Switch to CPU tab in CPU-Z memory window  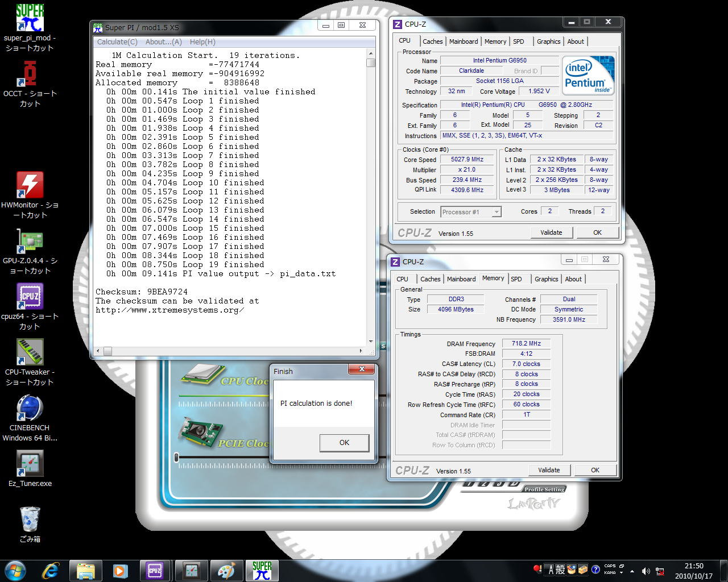[x=403, y=279]
